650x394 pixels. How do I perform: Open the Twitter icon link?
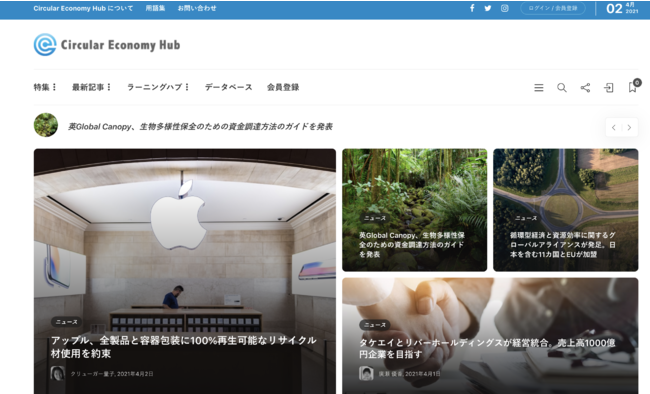488,8
